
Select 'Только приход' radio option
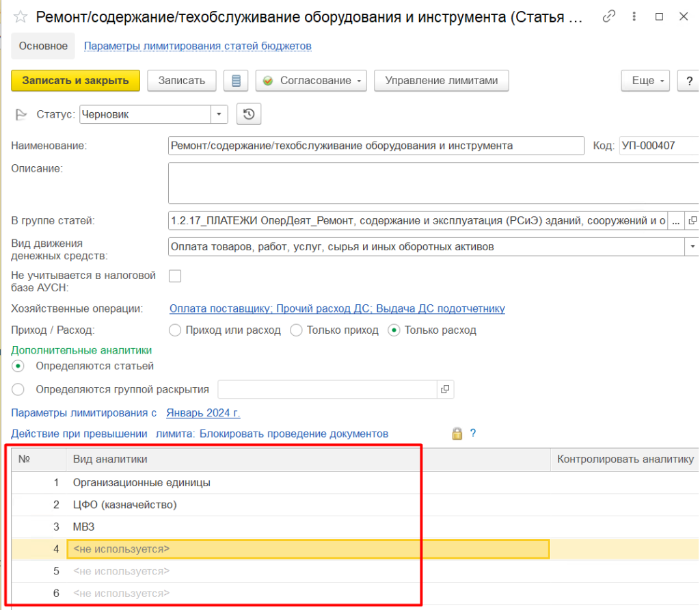point(297,330)
